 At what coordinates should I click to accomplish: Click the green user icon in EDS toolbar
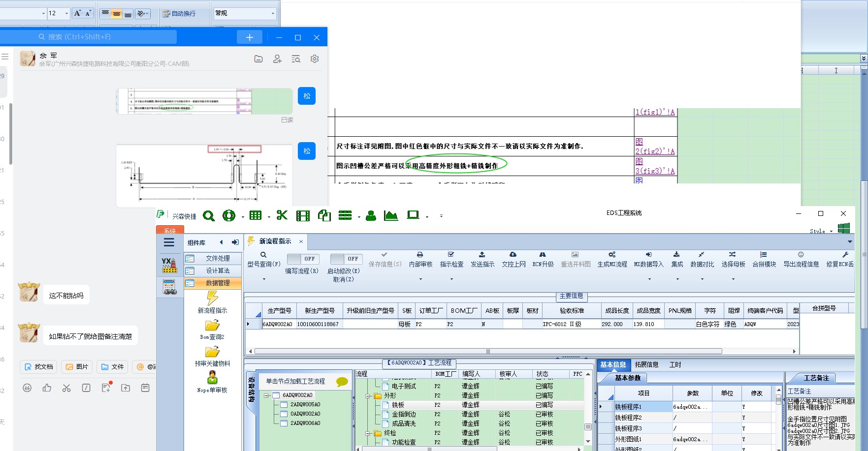[371, 215]
